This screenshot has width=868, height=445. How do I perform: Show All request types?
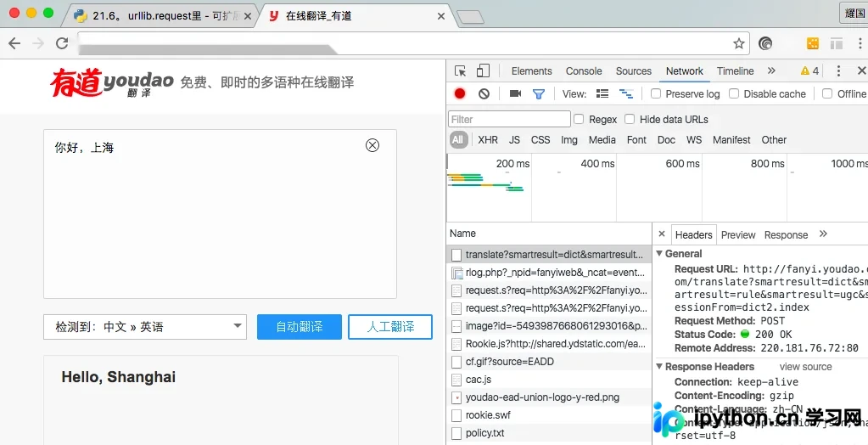(x=458, y=139)
